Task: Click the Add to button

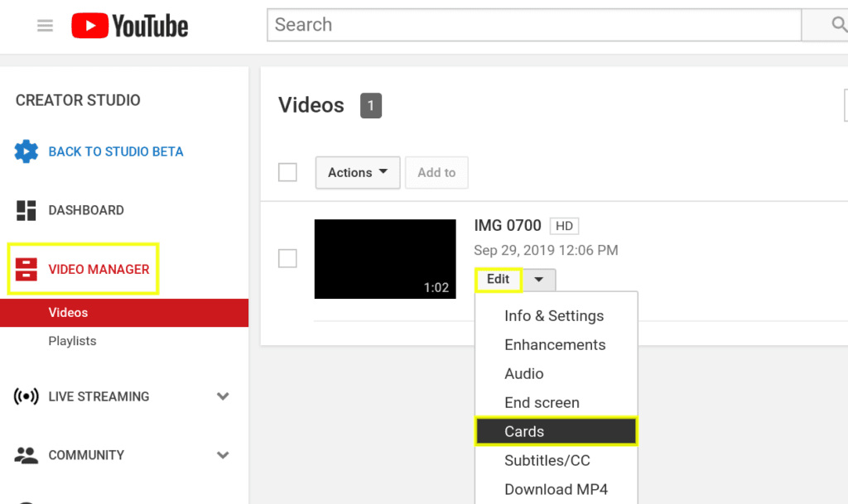Action: 436,172
